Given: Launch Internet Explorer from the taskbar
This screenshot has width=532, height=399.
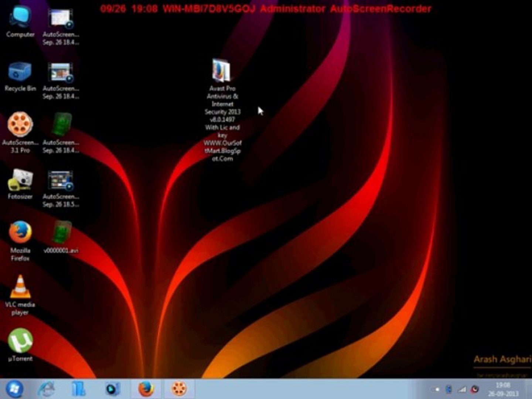Looking at the screenshot, I should coord(47,389).
